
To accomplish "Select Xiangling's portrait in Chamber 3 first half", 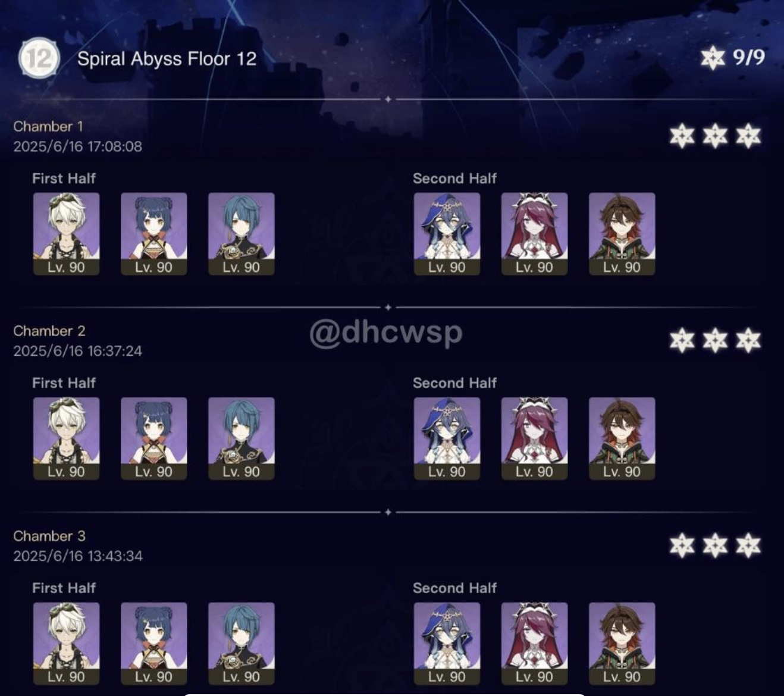I will coord(153,644).
